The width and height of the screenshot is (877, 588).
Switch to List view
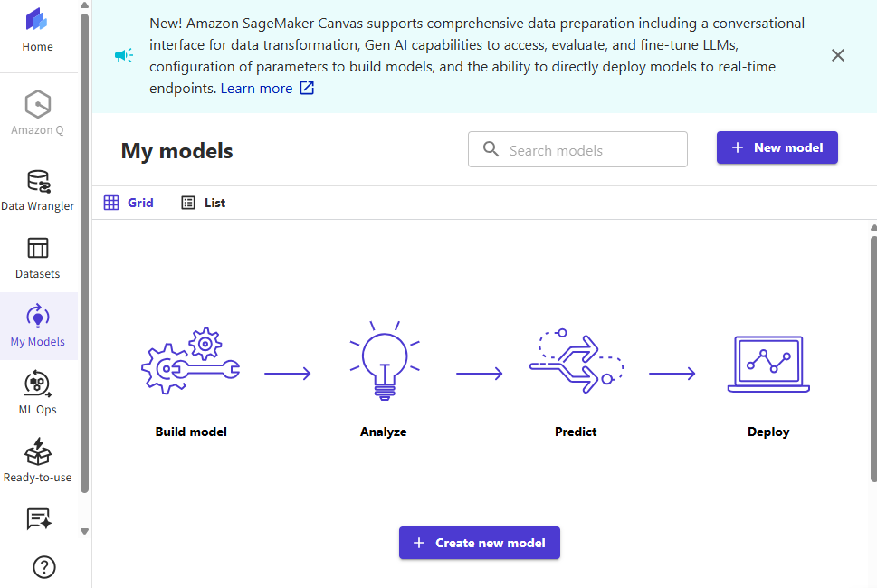tap(204, 203)
